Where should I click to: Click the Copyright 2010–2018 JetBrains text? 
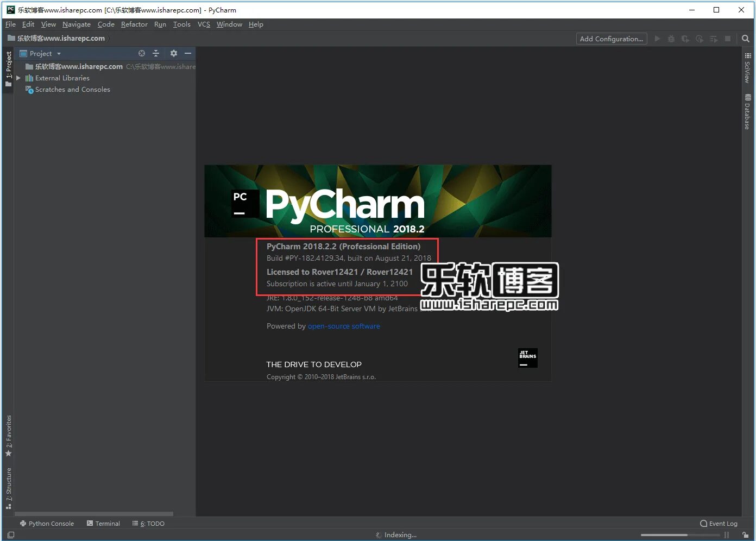click(x=321, y=377)
